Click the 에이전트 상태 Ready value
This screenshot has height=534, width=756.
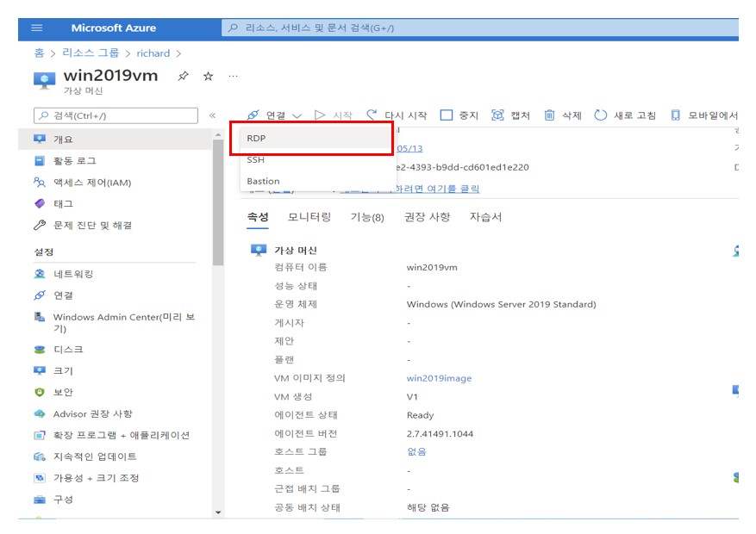click(x=420, y=415)
